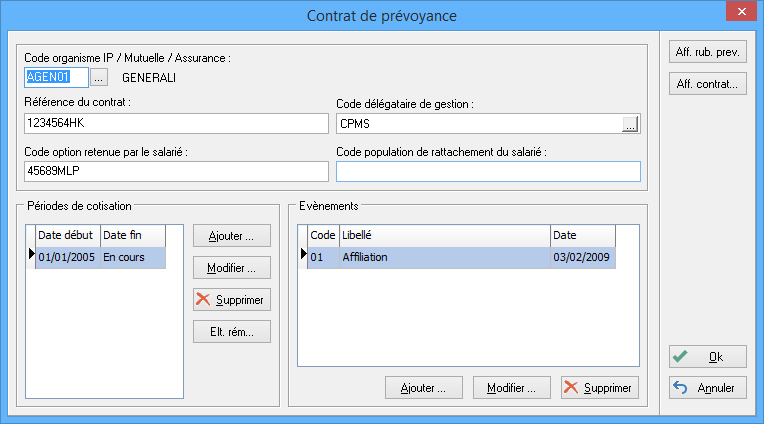The height and width of the screenshot is (424, 764).
Task: Focus the Référence du contrat field
Action: click(x=176, y=123)
